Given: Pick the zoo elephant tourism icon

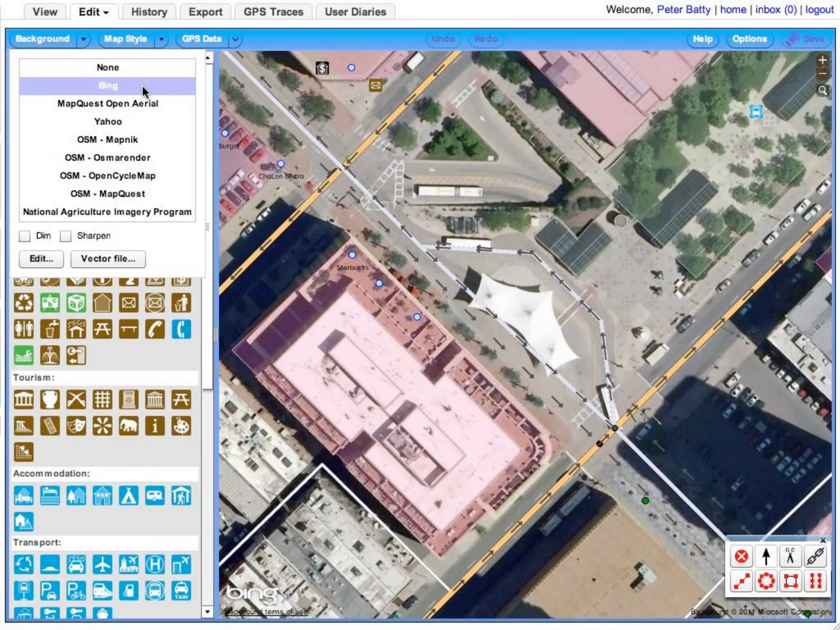Looking at the screenshot, I should (x=128, y=426).
